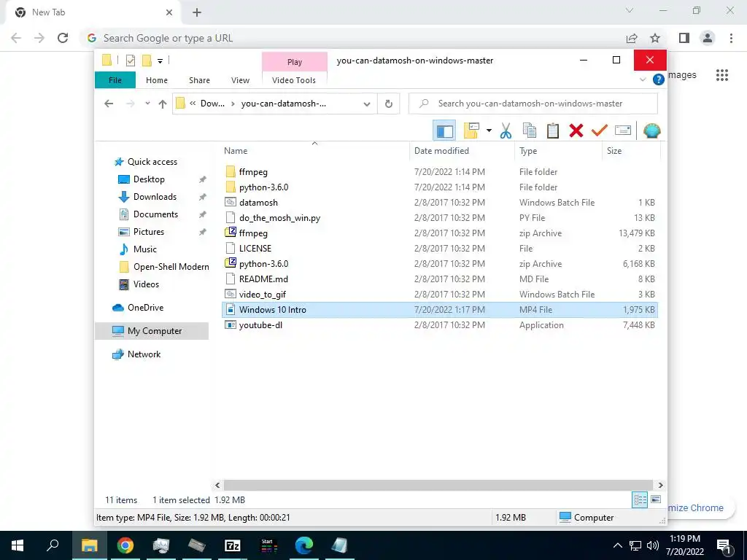Select do_the_mosh_win.py file
Image resolution: width=747 pixels, height=560 pixels.
(440, 217)
